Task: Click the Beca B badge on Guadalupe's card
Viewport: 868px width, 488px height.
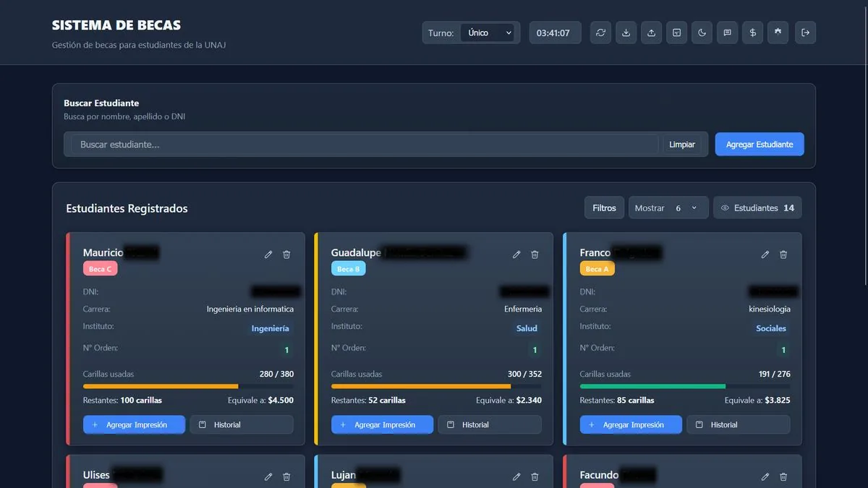Action: (x=348, y=269)
